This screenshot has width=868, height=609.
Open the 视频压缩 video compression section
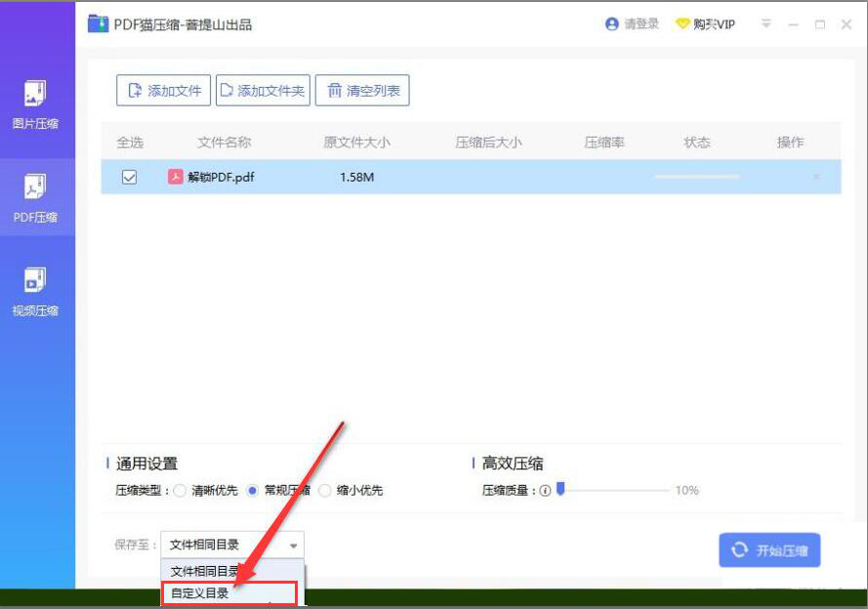point(36,292)
